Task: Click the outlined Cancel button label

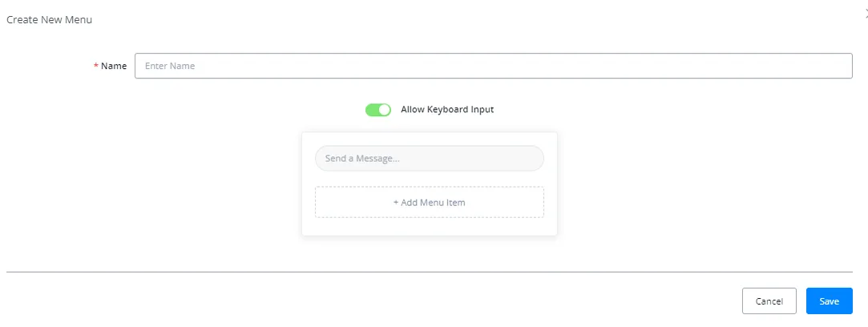Action: (769, 301)
